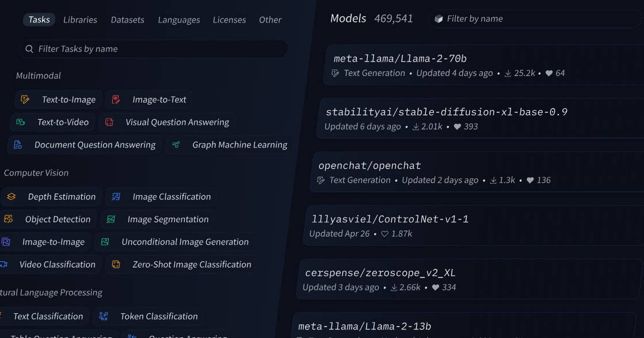
Task: Open meta-llama/Llama-2-13b model
Action: [365, 326]
